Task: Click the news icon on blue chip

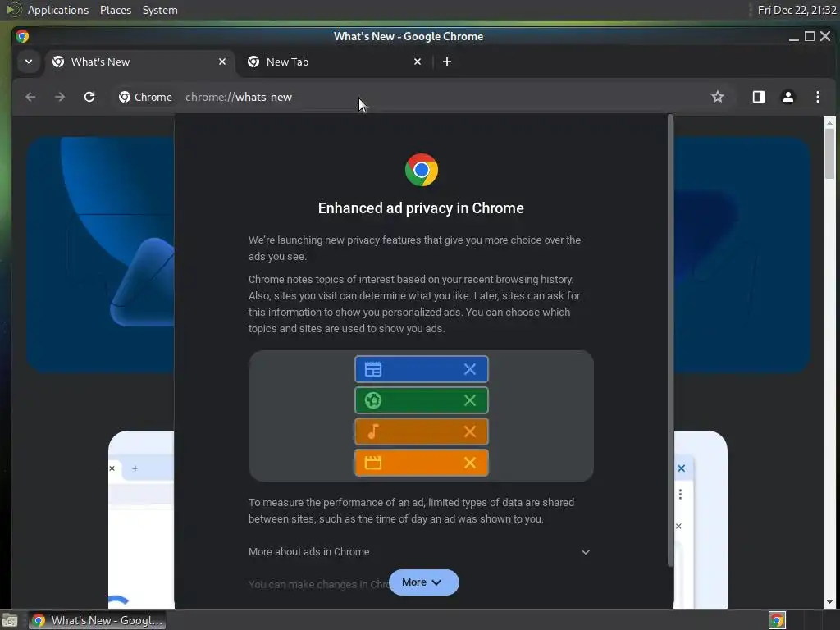Action: 373,369
